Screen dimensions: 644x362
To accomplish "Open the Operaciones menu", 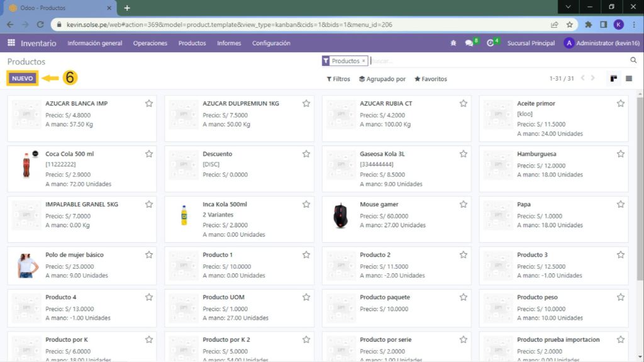I will click(150, 43).
